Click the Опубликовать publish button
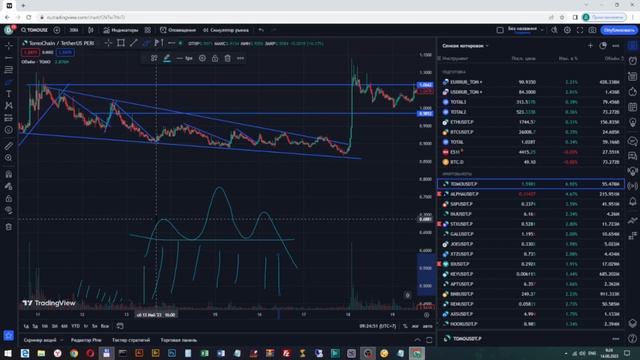640x360 pixels. [619, 30]
